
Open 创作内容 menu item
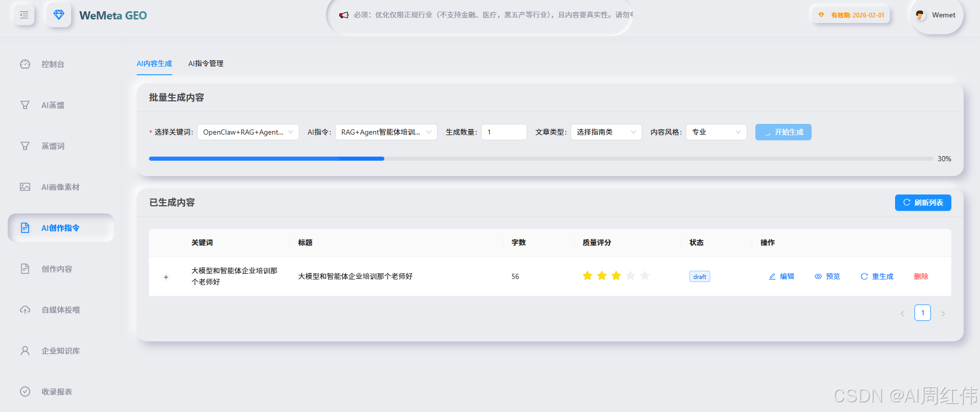point(61,269)
